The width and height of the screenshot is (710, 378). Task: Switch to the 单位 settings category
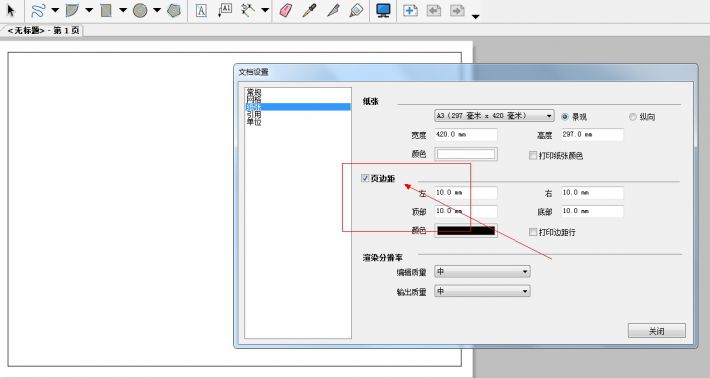coord(254,122)
